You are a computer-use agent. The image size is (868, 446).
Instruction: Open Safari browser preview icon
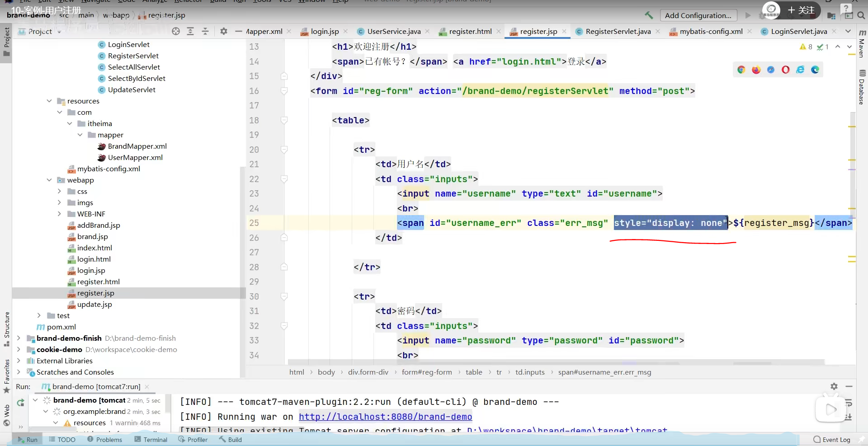(x=771, y=70)
